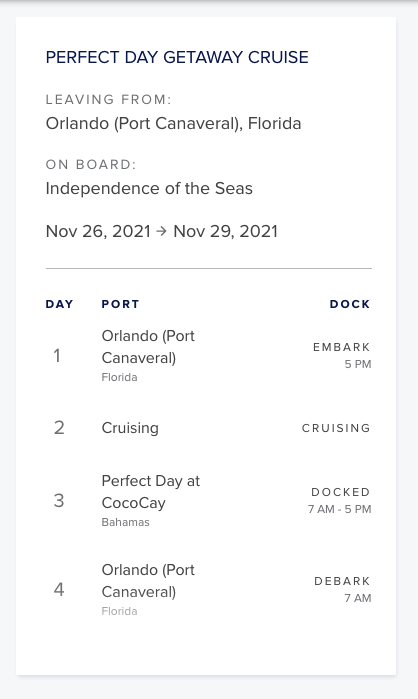Select day 1 Orlando (Port Canaveral) port
Image resolution: width=418 pixels, height=699 pixels.
148,347
